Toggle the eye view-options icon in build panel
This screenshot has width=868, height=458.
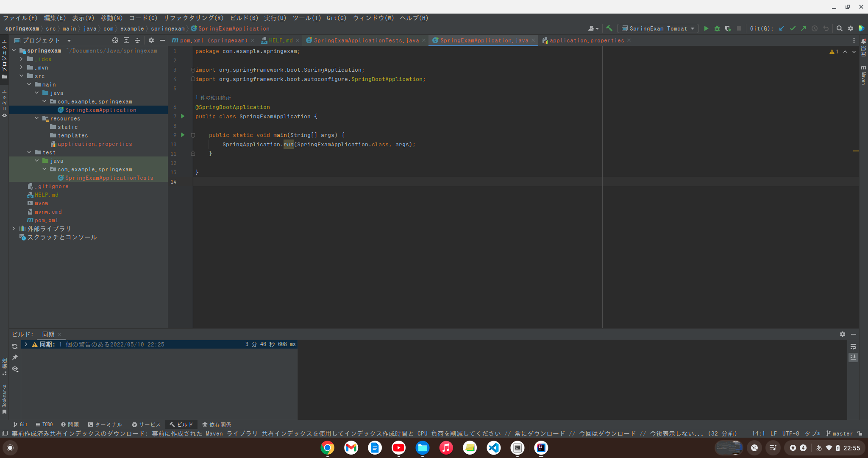click(15, 369)
